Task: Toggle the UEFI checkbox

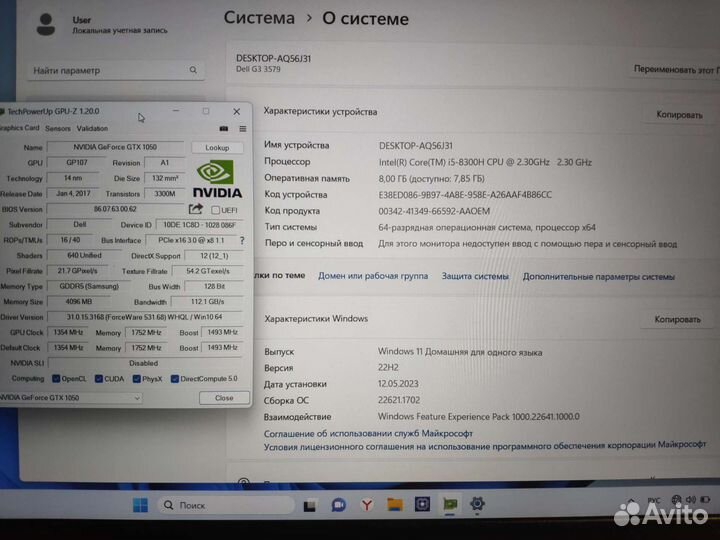Action: pyautogui.click(x=215, y=210)
